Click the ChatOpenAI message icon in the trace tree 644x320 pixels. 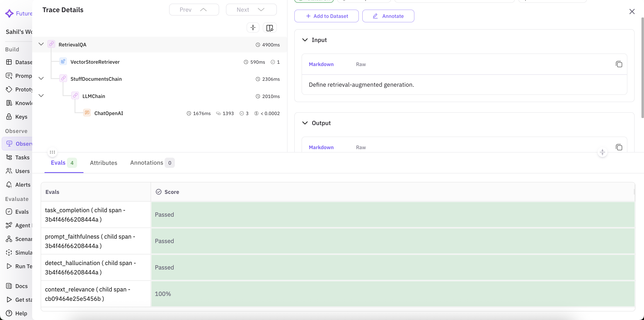tap(87, 112)
